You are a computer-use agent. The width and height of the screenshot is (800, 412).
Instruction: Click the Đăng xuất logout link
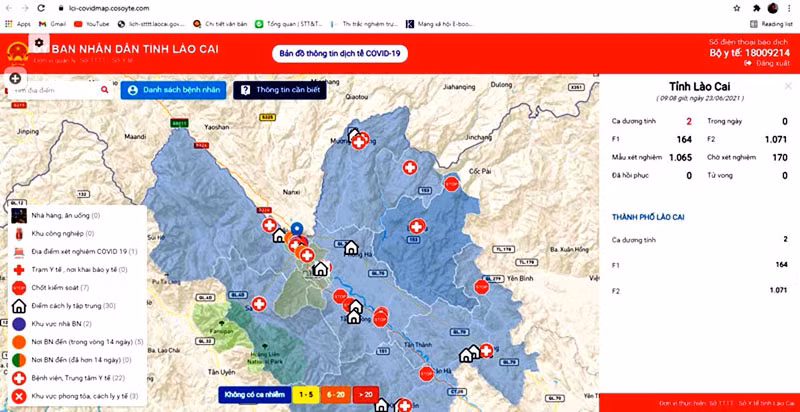[x=767, y=63]
